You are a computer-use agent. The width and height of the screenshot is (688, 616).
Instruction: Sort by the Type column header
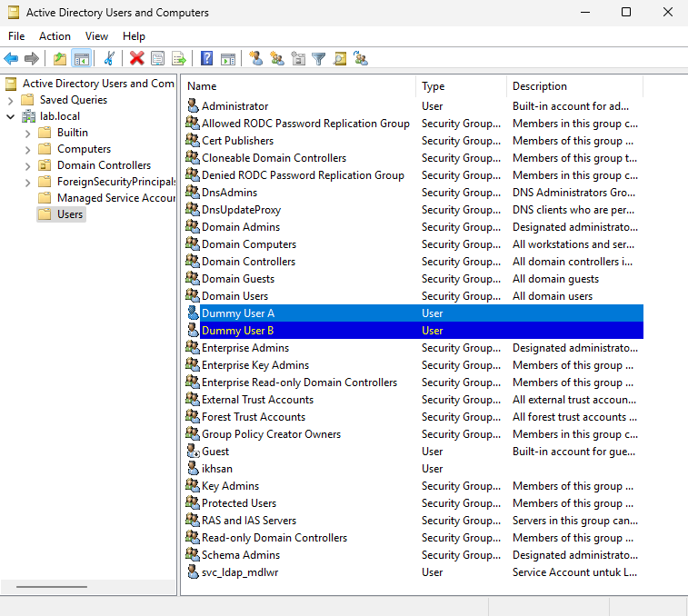pos(461,86)
